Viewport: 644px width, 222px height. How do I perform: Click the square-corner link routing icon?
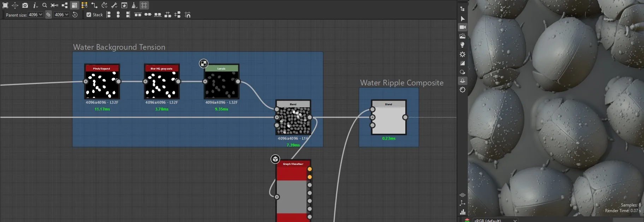pos(94,5)
